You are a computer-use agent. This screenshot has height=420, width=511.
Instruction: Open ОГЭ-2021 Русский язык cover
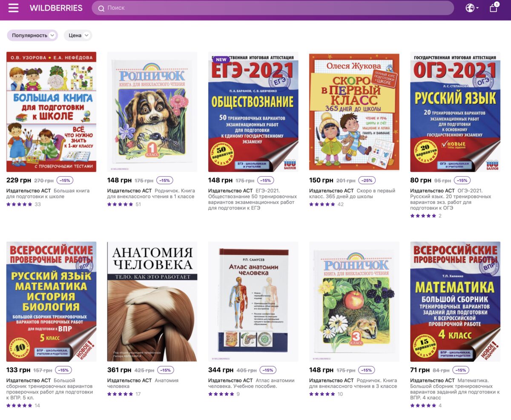pos(455,112)
